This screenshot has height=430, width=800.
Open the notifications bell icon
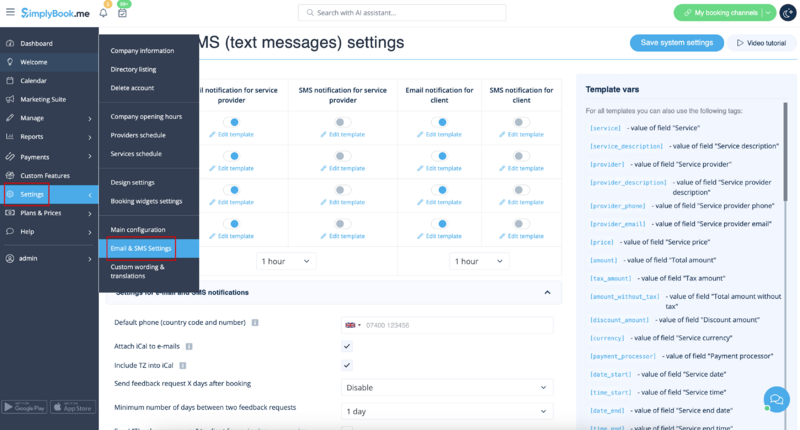(x=104, y=13)
